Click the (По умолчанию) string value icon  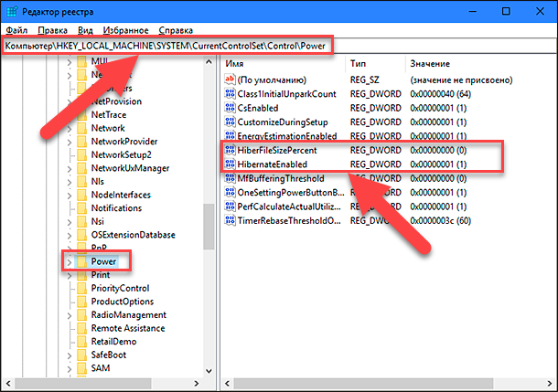tap(230, 79)
